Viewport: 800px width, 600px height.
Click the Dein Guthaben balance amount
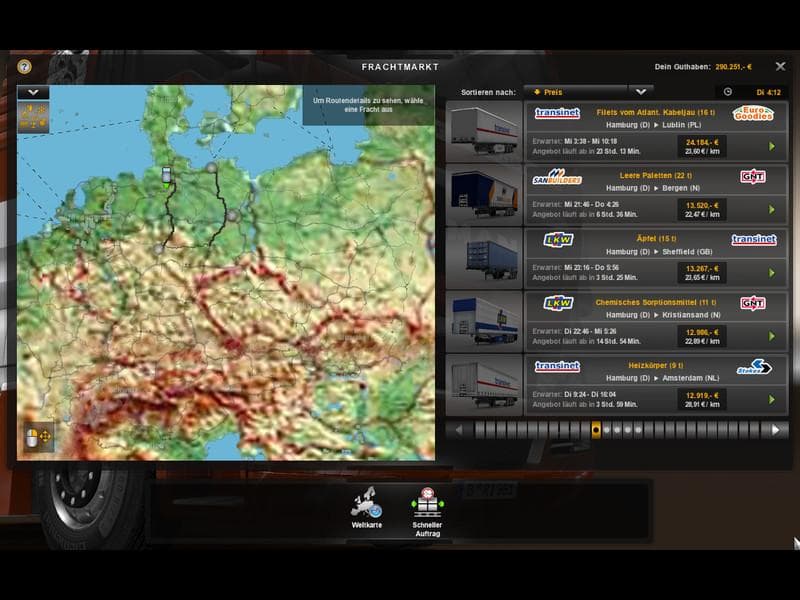733,67
